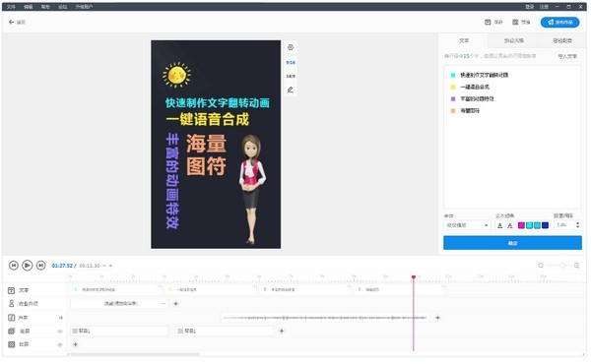The width and height of the screenshot is (591, 364).
Task: Click the orange color marker of fourth text line
Action: 453,110
